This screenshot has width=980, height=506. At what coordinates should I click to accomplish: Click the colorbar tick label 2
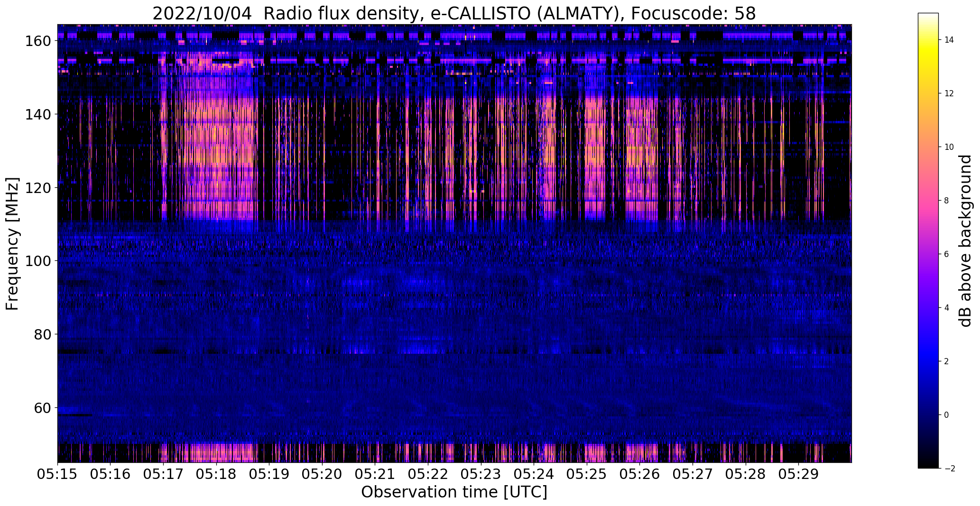pyautogui.click(x=947, y=361)
